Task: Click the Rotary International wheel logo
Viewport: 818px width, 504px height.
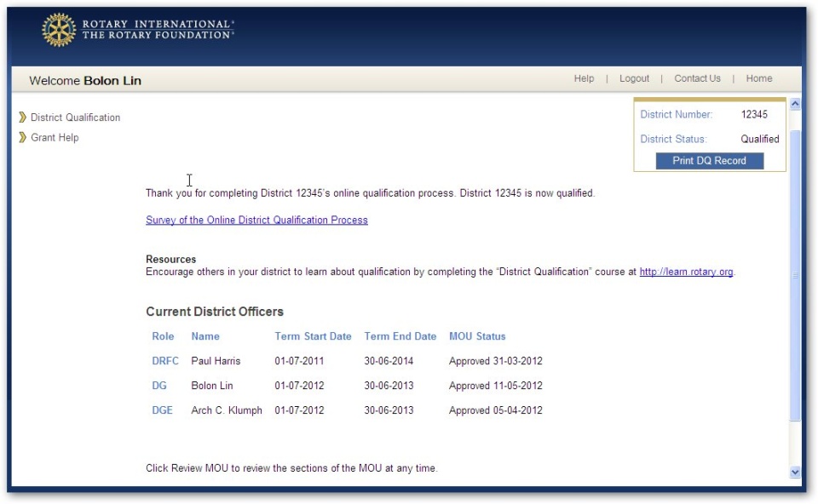Action: pyautogui.click(x=59, y=30)
